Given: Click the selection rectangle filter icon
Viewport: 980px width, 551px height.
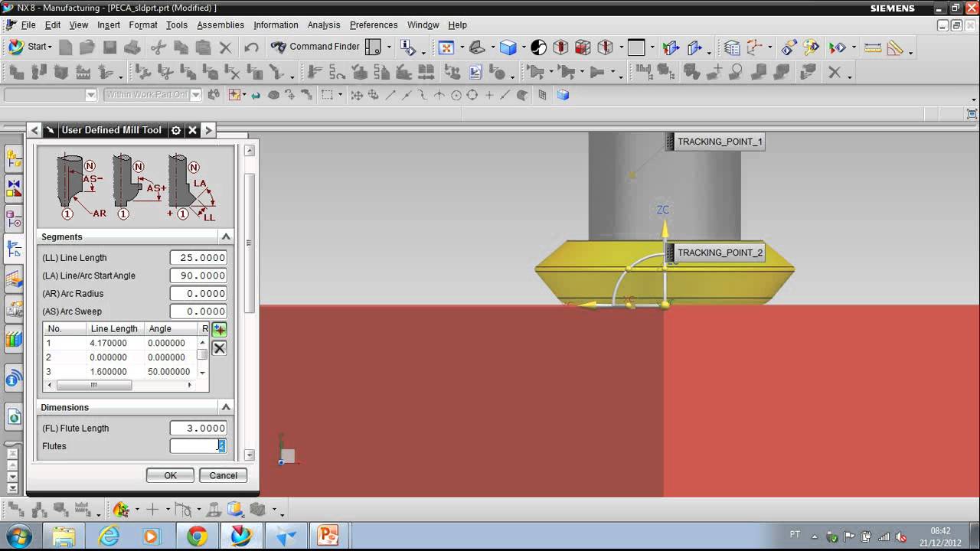Looking at the screenshot, I should 327,95.
